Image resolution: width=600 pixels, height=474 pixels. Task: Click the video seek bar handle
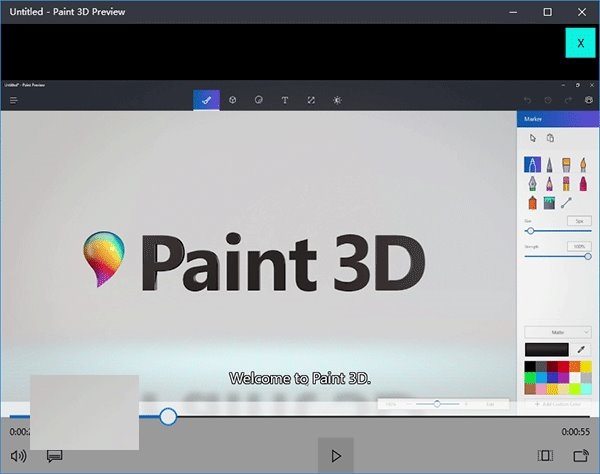(168, 416)
